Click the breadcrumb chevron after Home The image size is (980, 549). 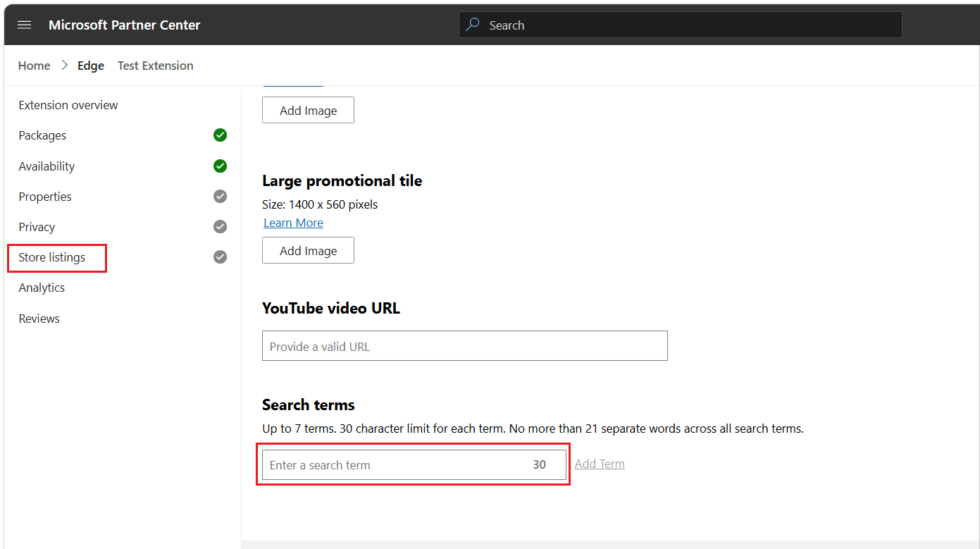click(x=64, y=66)
